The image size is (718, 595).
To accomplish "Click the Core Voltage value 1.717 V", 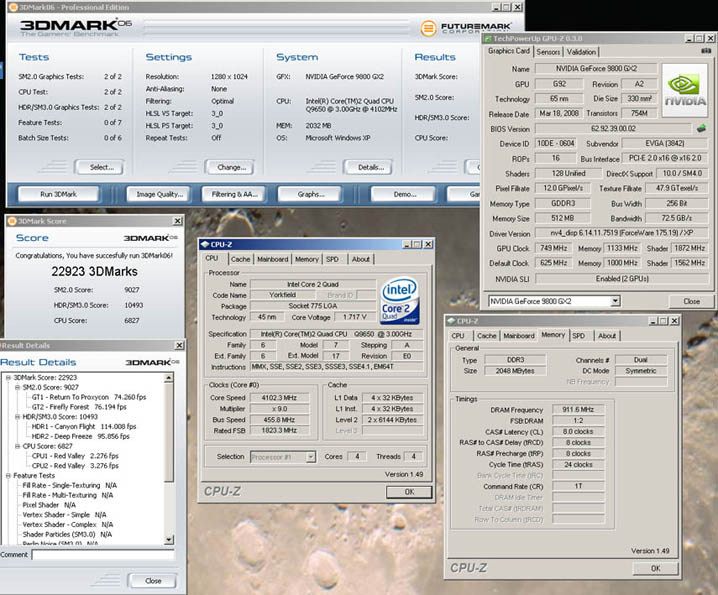I will point(354,317).
